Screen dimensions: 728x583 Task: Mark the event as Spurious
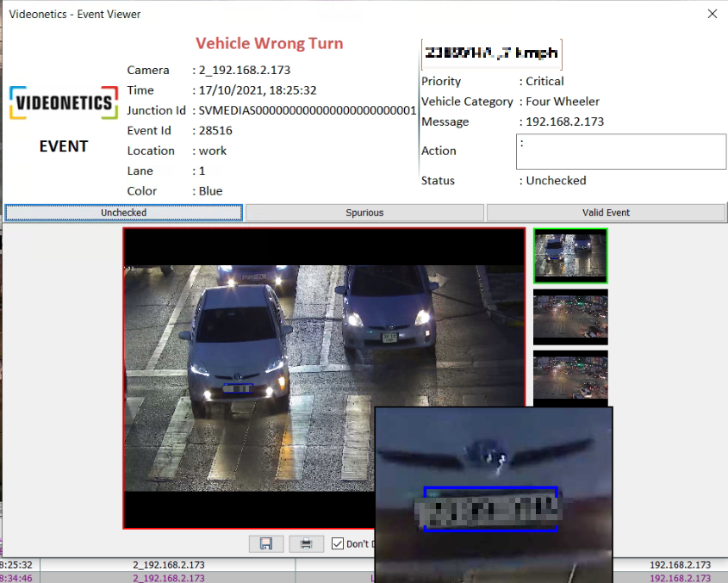click(364, 213)
